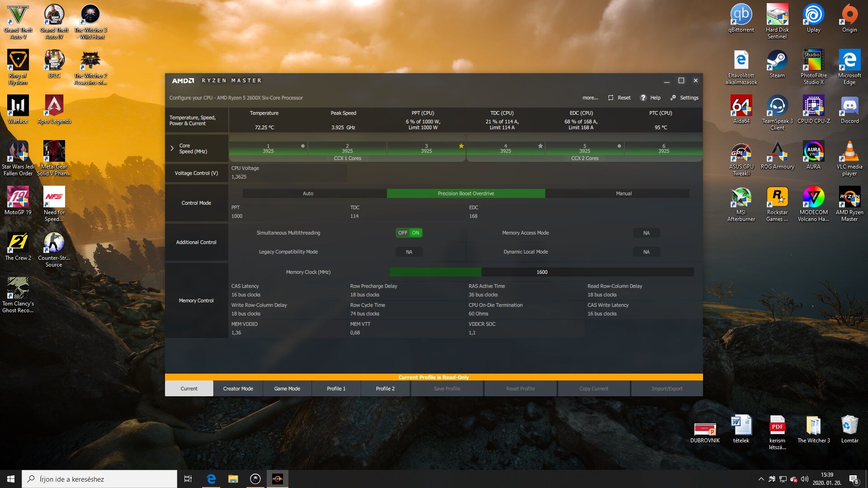Open Windows Start menu
Screen dimensions: 868x488
(11, 479)
